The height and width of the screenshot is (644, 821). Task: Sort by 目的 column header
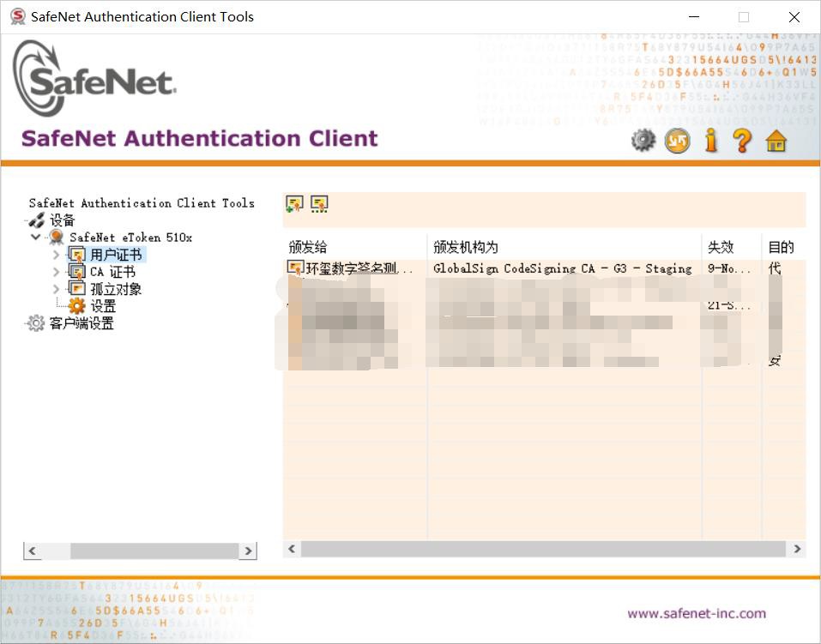point(783,247)
